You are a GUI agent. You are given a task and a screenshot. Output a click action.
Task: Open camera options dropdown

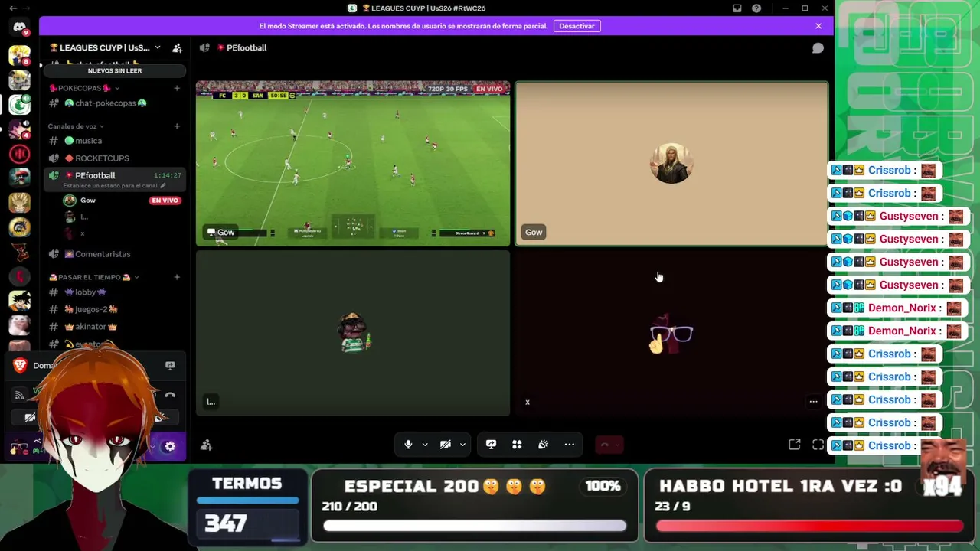tap(462, 445)
